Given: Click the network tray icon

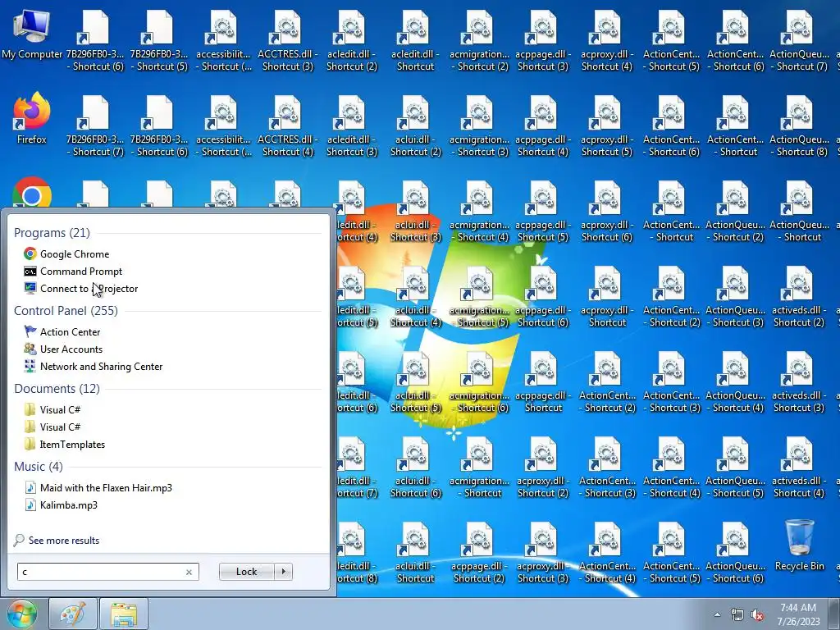Looking at the screenshot, I should (x=737, y=615).
